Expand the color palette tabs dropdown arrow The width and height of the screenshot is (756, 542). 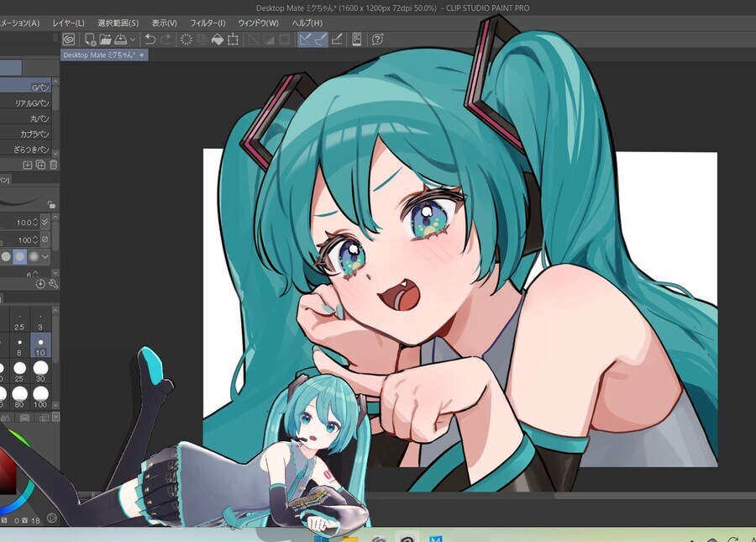click(56, 416)
